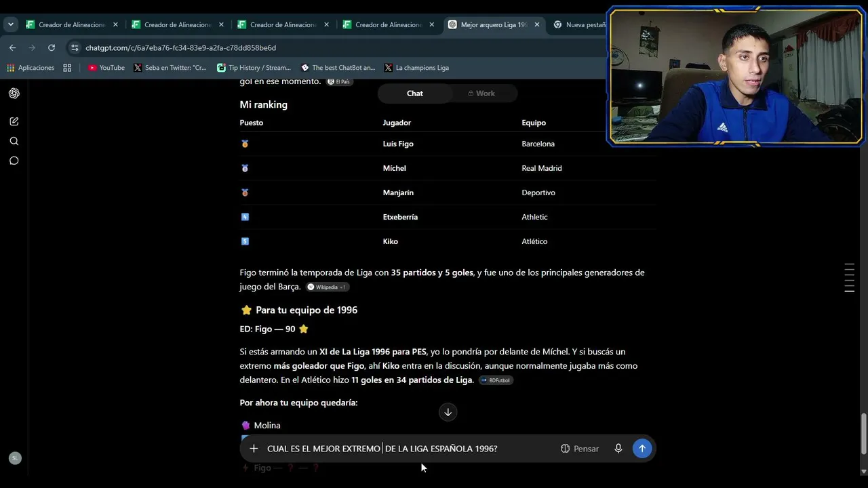Go back with the browser back arrow

coord(12,47)
